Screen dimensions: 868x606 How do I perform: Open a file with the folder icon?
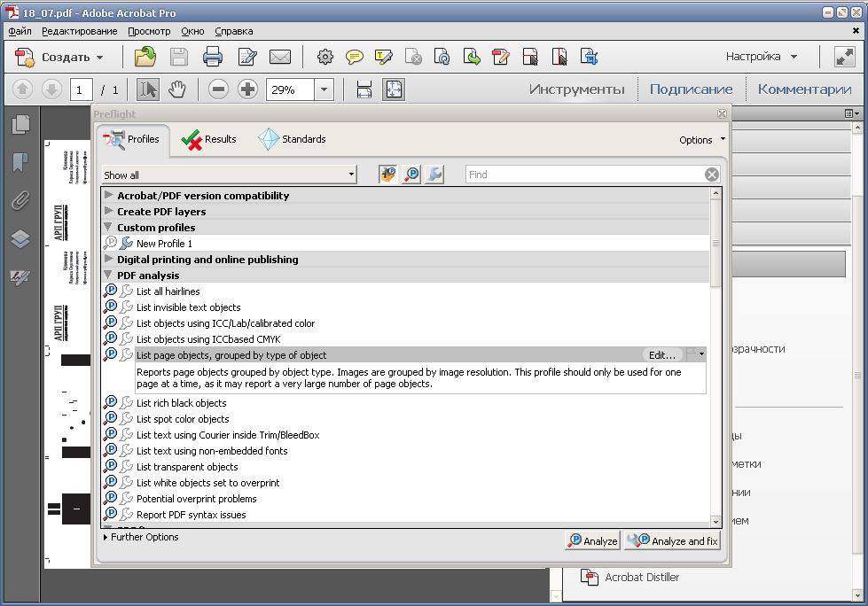pos(145,57)
